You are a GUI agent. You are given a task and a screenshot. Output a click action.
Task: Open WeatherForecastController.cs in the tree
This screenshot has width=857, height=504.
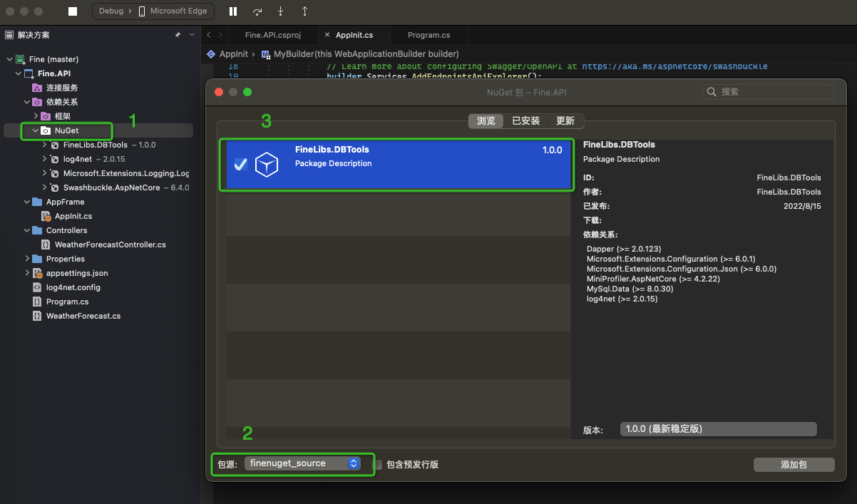point(111,245)
